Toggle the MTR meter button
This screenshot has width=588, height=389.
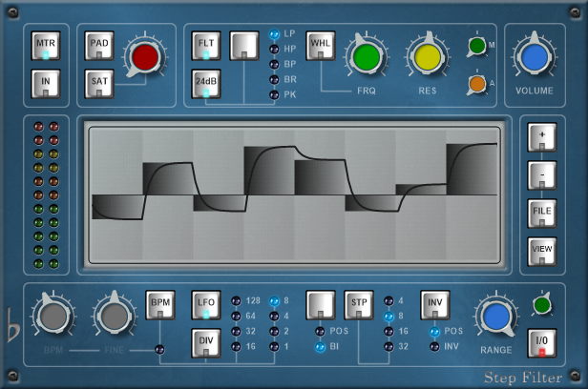click(x=46, y=47)
